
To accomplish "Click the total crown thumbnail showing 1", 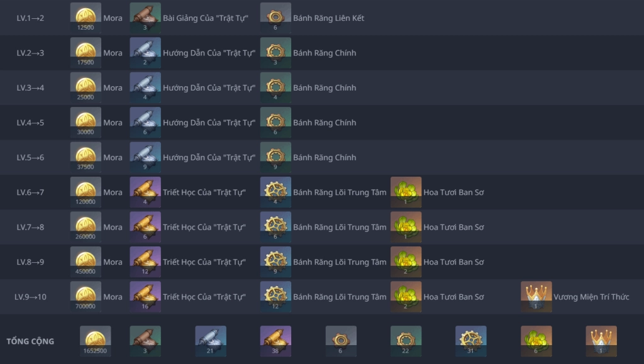I will pos(601,341).
